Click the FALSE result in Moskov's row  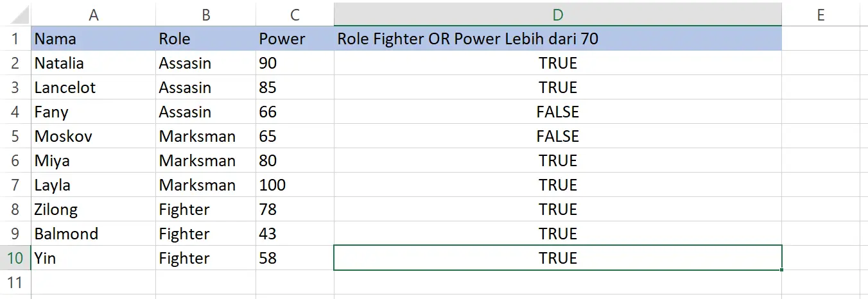[558, 136]
